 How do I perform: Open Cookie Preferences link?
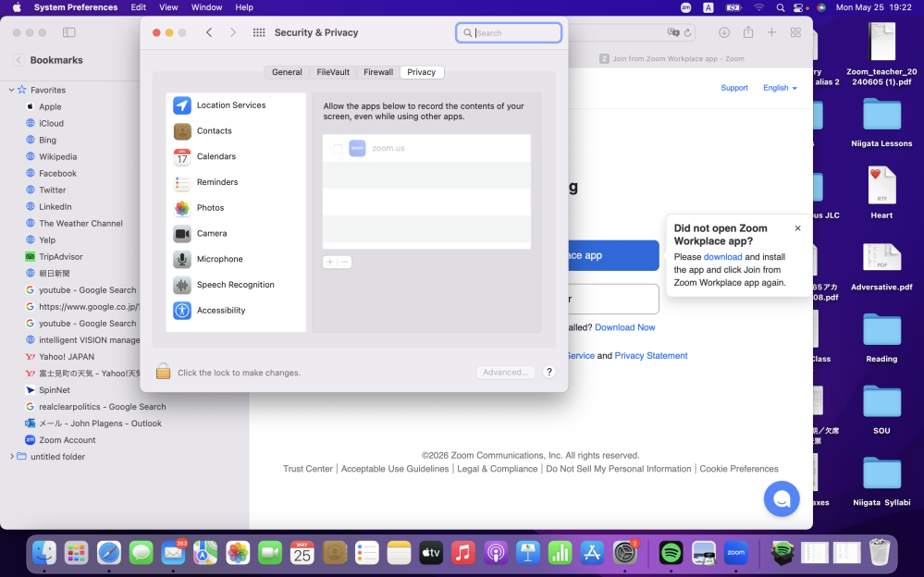(738, 469)
